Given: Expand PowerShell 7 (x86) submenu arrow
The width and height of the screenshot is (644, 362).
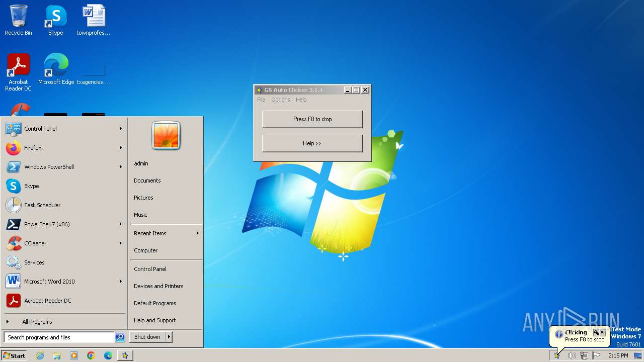Looking at the screenshot, I should (121, 224).
